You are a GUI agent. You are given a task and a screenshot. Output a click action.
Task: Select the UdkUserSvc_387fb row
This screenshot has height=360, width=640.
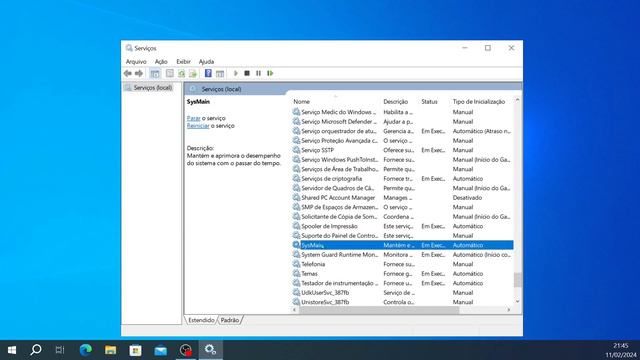click(x=402, y=293)
